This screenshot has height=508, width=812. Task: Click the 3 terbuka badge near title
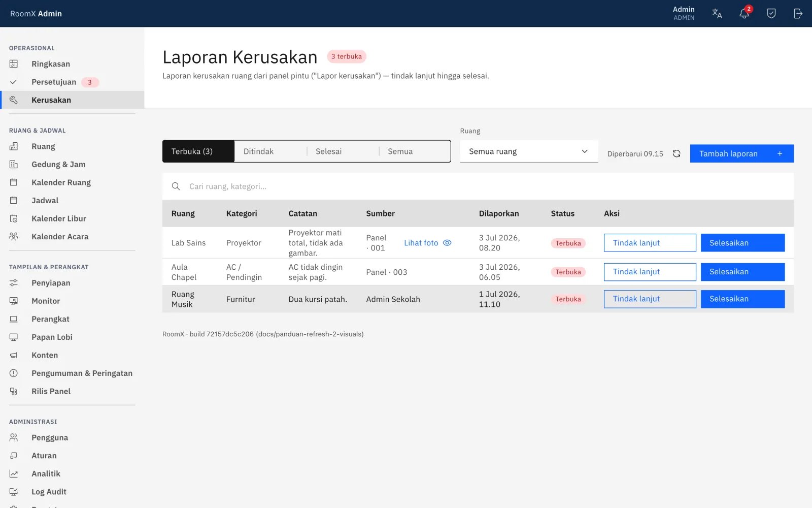[347, 56]
